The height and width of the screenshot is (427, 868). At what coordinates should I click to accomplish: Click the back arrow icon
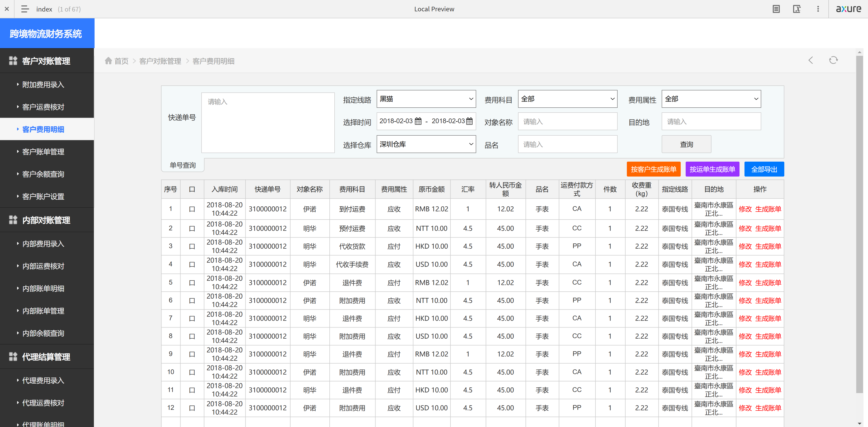(x=811, y=60)
